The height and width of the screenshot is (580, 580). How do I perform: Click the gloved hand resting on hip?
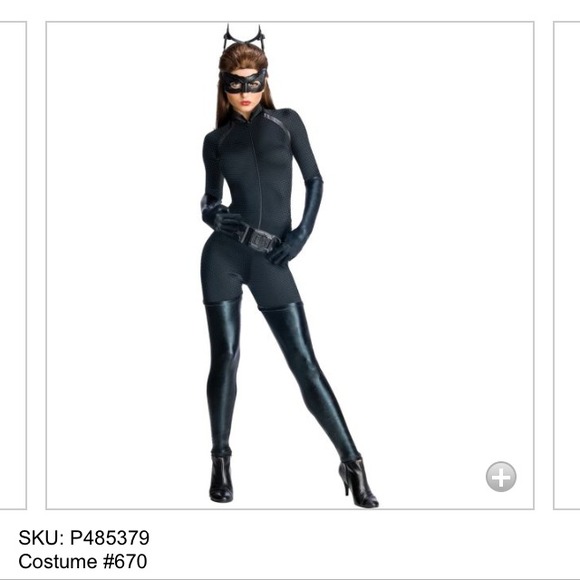point(226,220)
